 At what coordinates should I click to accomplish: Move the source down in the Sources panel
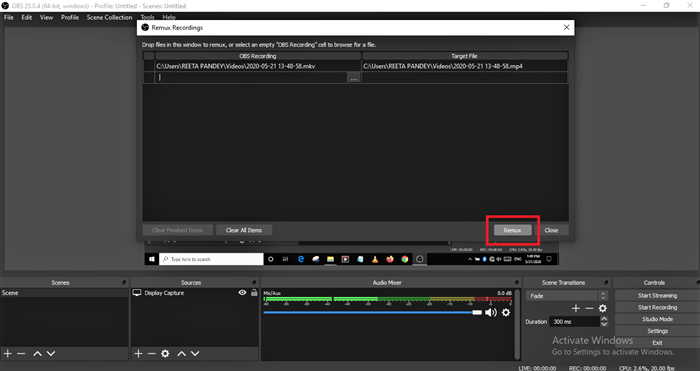coord(195,354)
